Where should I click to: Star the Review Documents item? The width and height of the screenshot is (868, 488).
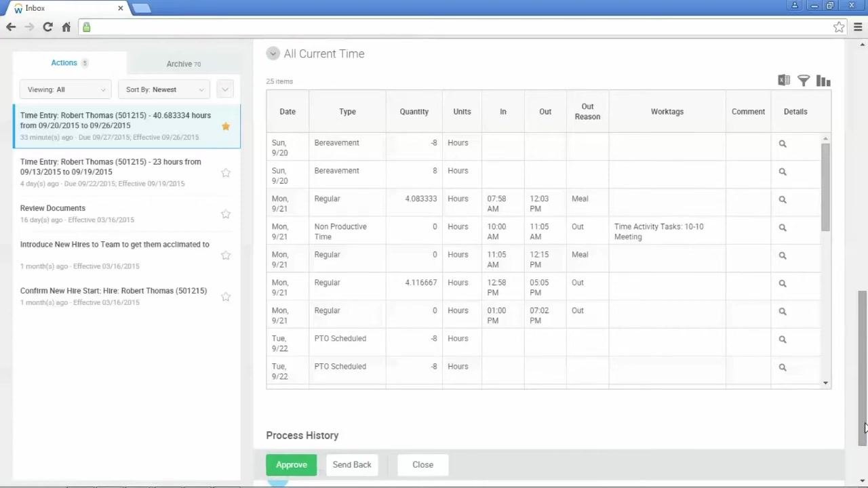click(x=226, y=214)
